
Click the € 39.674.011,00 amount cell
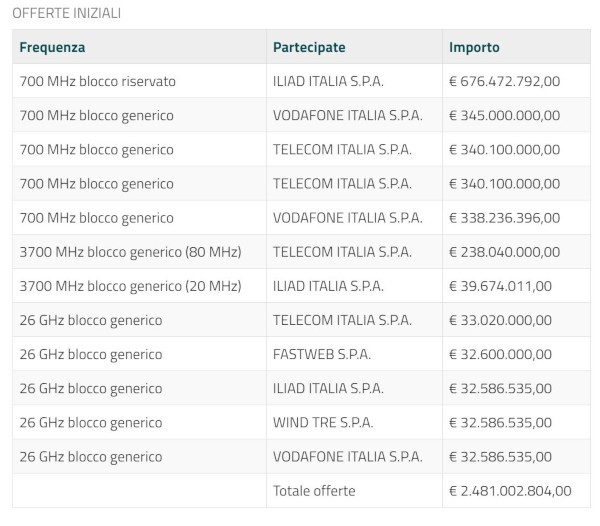pos(500,286)
